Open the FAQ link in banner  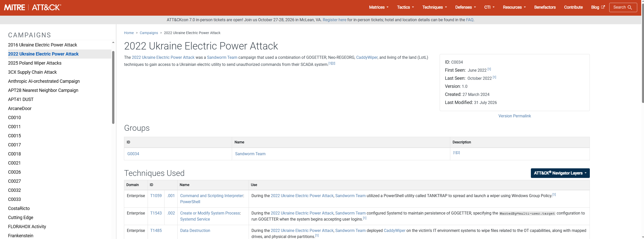pyautogui.click(x=469, y=20)
